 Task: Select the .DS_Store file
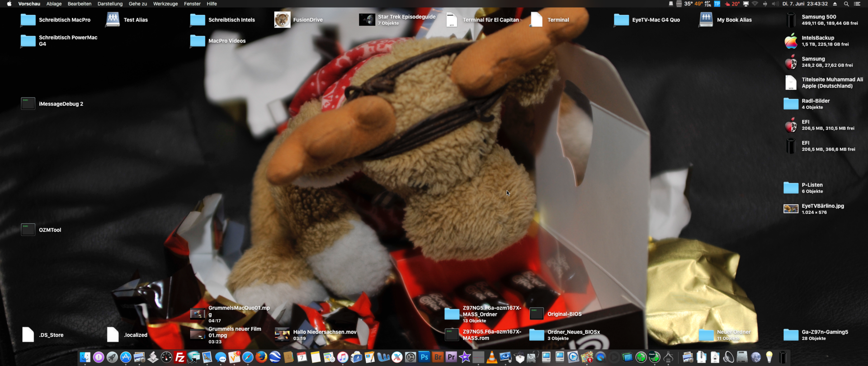pyautogui.click(x=28, y=335)
